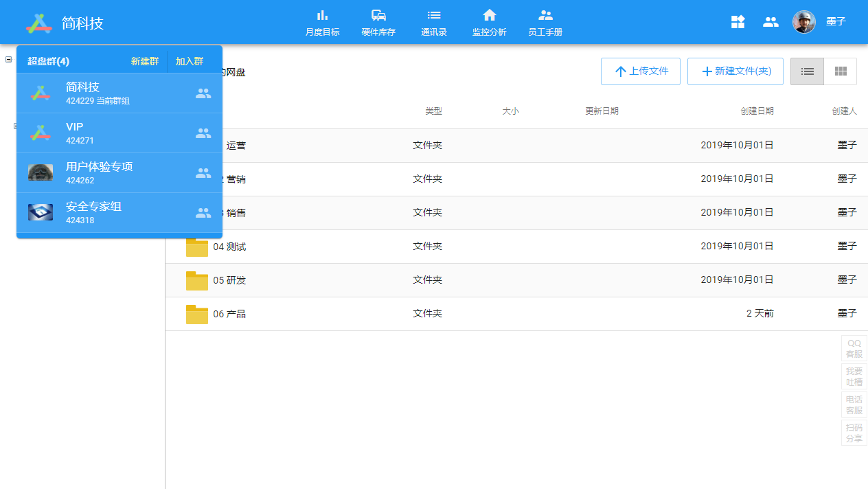
Task: Click the 上传文件 upload button
Action: point(640,71)
